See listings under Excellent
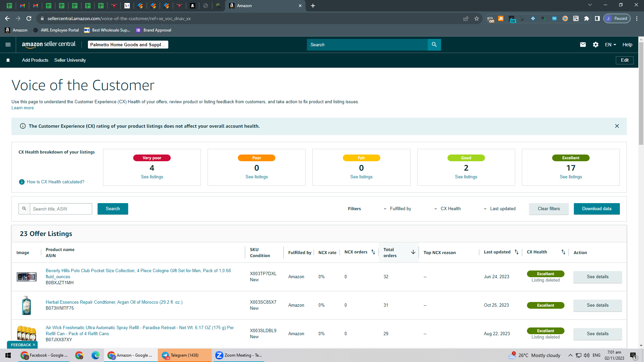Image resolution: width=644 pixels, height=362 pixels. tap(571, 177)
